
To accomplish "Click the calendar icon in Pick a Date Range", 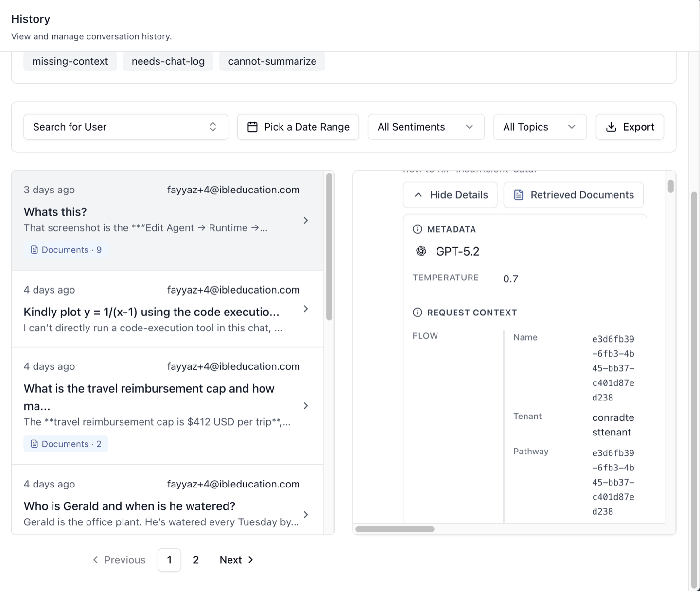I will pyautogui.click(x=252, y=127).
